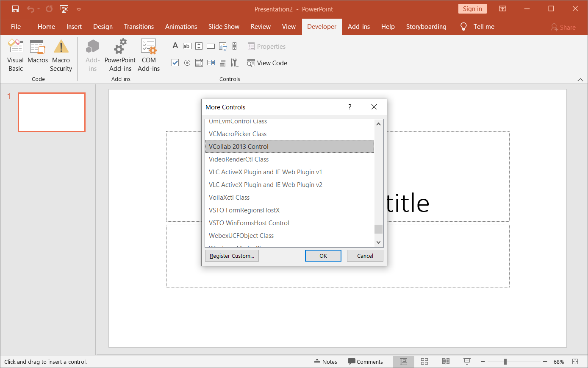This screenshot has width=588, height=368.
Task: Open Customize Quick Access Toolbar dropdown
Action: pos(79,9)
